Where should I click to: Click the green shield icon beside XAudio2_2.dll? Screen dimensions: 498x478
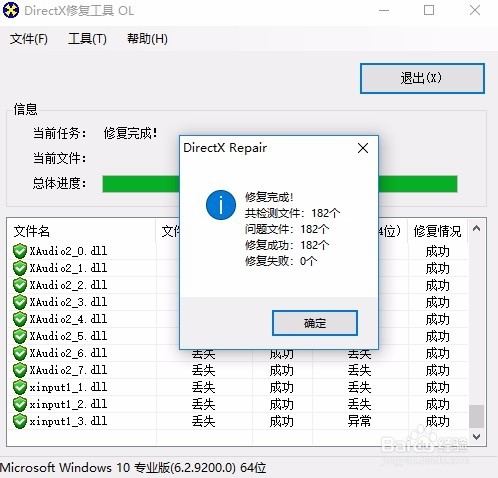pyautogui.click(x=20, y=285)
